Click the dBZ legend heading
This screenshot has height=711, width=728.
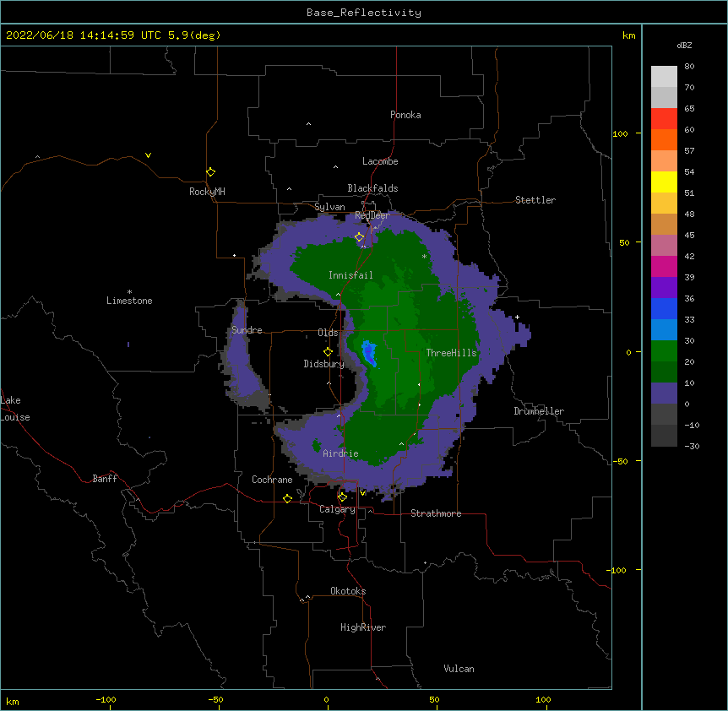684,46
